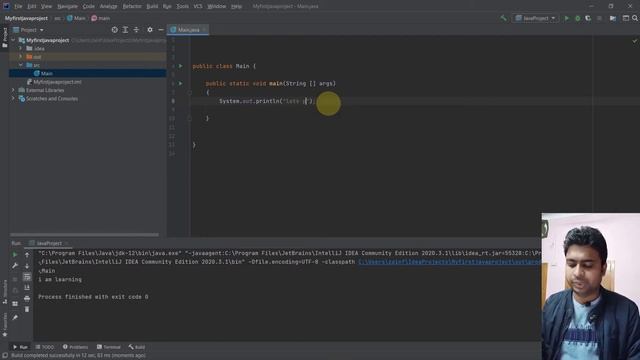Click 'Process finished with exit code 0' text
The image size is (640, 360).
click(93, 297)
